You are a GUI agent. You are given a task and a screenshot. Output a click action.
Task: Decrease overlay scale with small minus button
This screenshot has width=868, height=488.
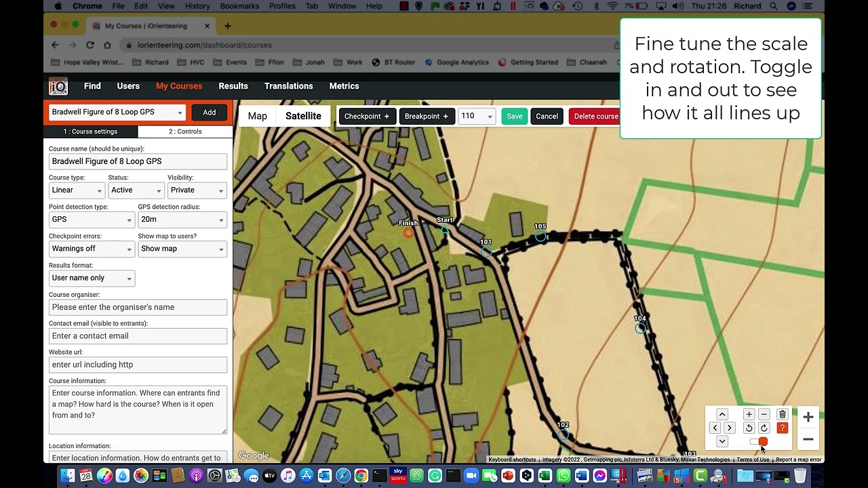click(764, 414)
